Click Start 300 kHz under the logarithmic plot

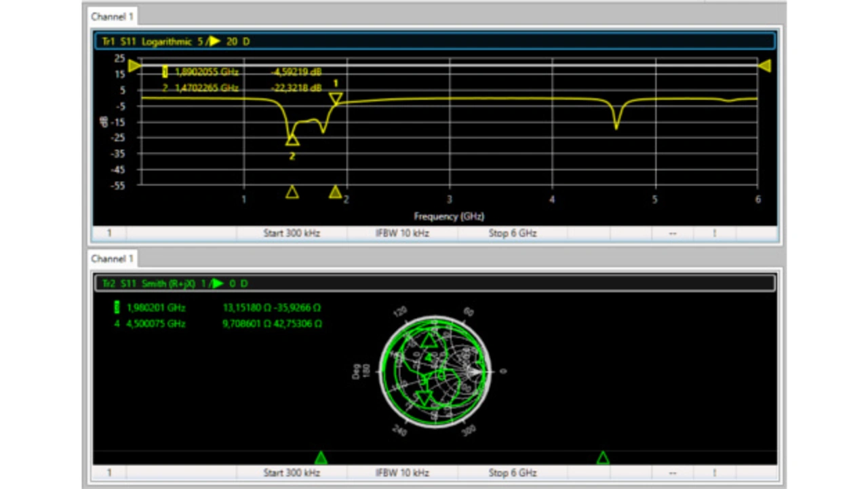[292, 233]
